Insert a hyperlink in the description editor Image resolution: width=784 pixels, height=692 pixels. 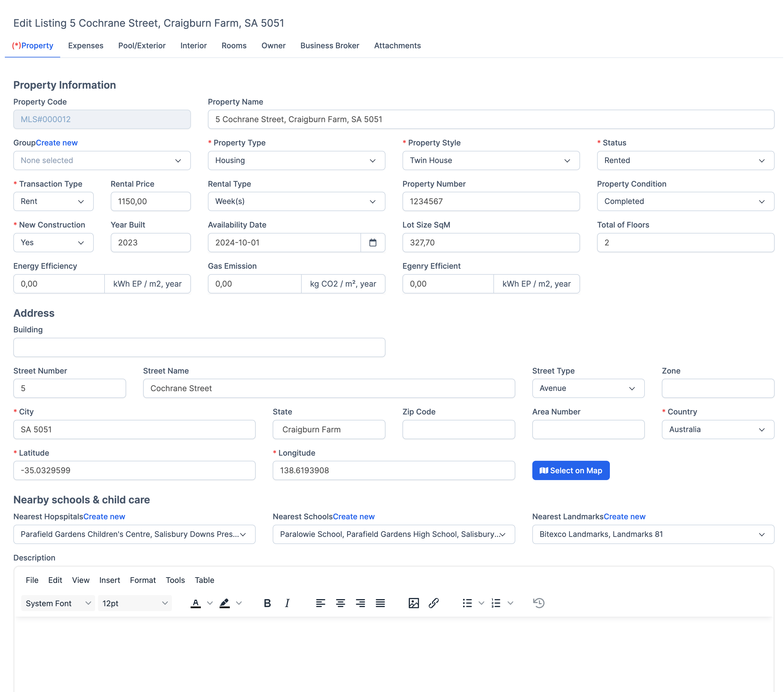coord(434,603)
